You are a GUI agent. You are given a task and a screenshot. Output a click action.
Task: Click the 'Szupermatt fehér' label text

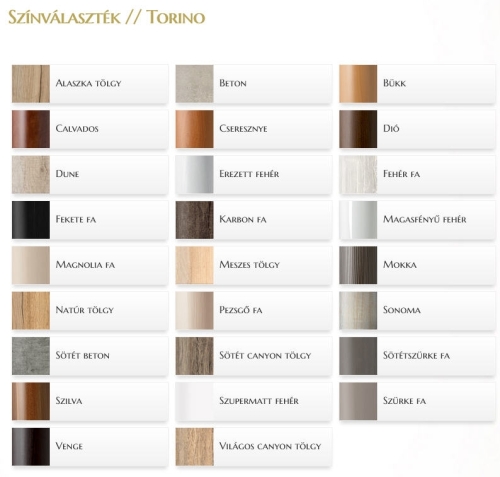[259, 401]
